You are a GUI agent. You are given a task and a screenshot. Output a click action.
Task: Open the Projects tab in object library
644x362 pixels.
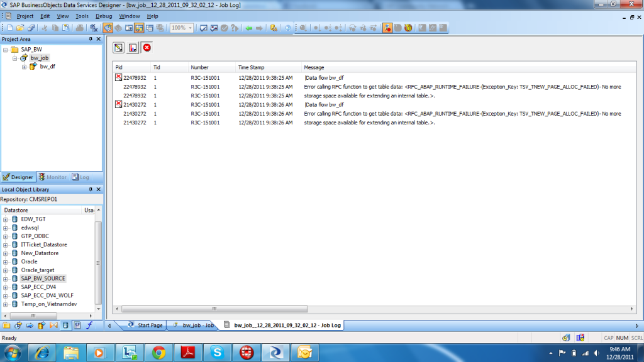[6, 326]
